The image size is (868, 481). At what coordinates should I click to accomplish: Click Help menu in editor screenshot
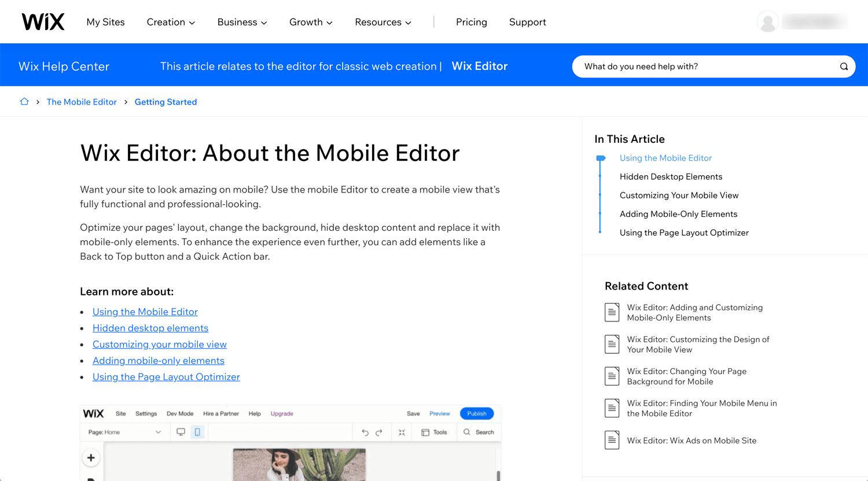point(255,414)
